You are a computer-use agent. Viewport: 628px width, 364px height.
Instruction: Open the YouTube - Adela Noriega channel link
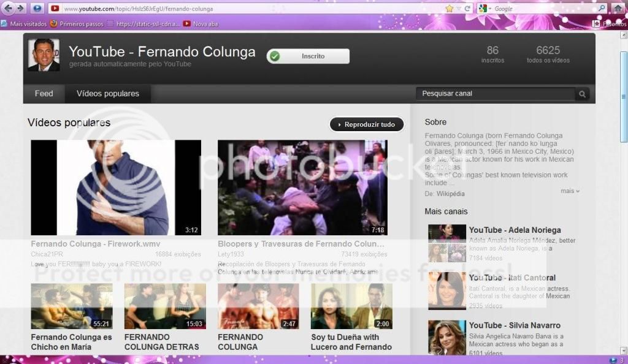click(x=515, y=230)
